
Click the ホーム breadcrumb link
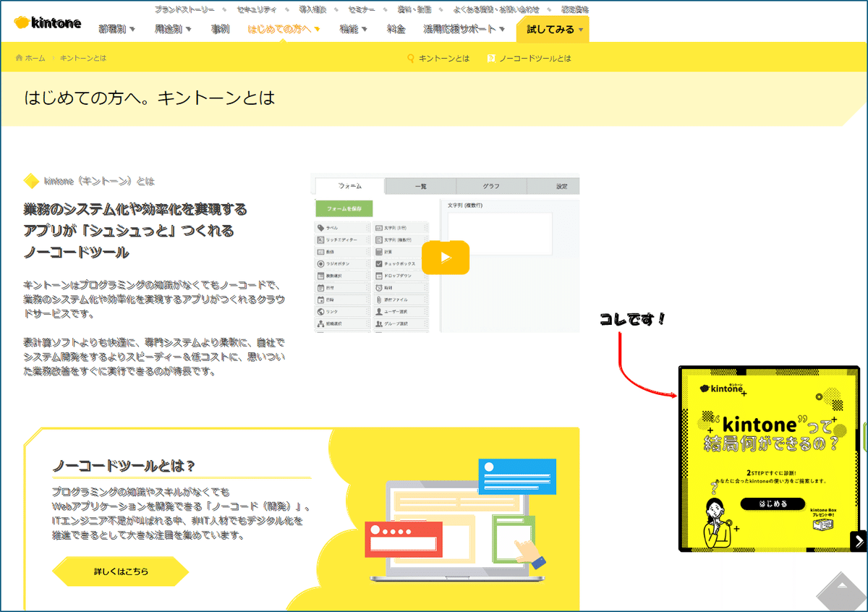tap(35, 58)
